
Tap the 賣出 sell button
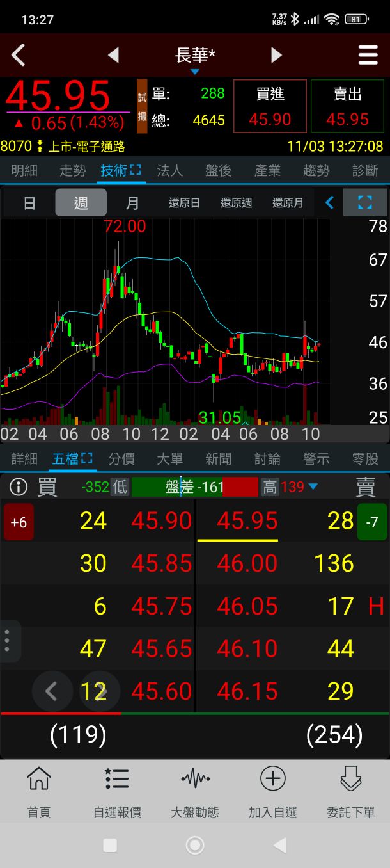point(348,106)
